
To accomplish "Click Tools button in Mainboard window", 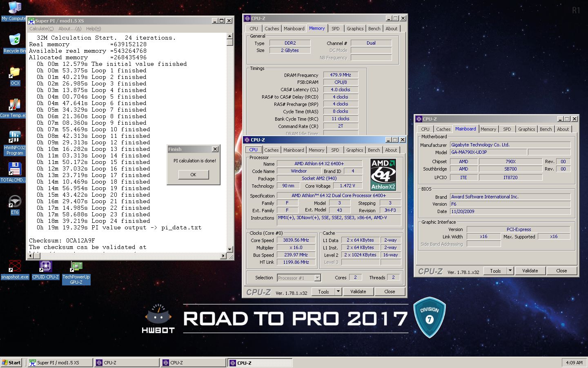I will 495,271.
